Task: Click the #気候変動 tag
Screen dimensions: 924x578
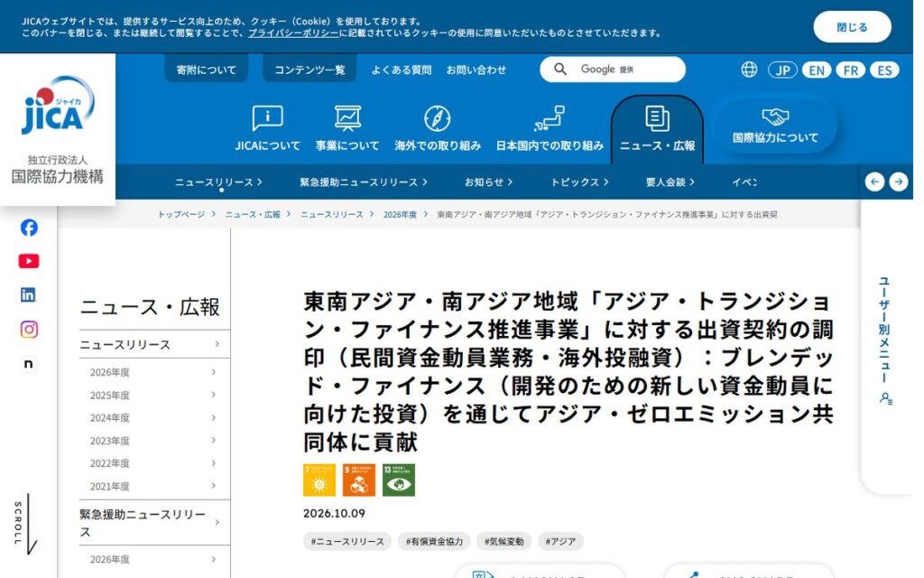Action: pos(504,541)
